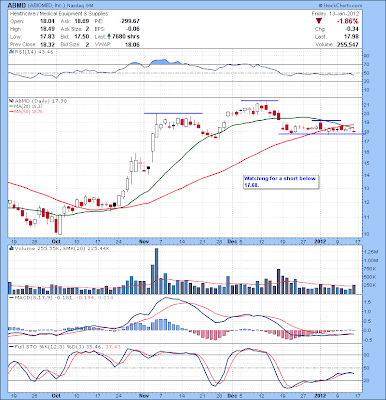The width and height of the screenshot is (386, 400).
Task: Click the VWAP value 18.06
Action: point(133,44)
